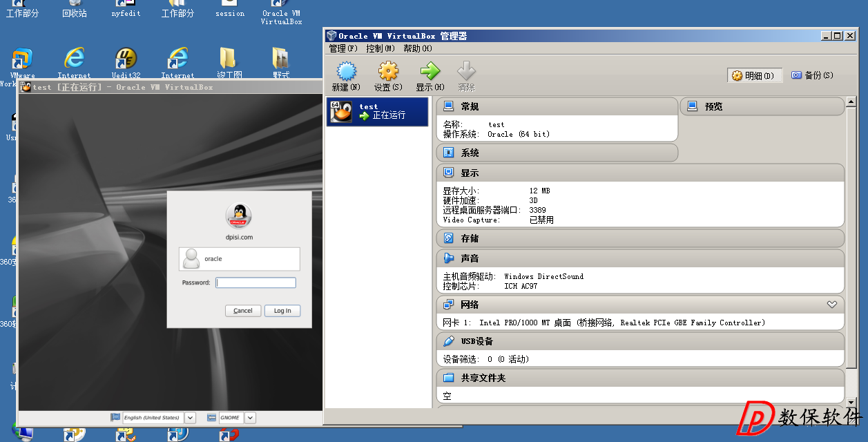Click the 控制芯片 ICH AC97 row
This screenshot has width=868, height=442.
(x=490, y=286)
